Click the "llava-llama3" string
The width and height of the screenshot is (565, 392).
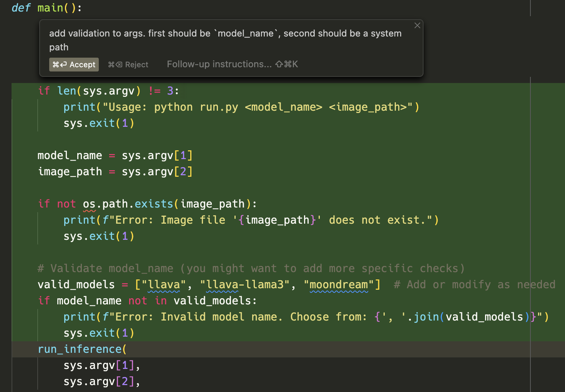pyautogui.click(x=245, y=285)
